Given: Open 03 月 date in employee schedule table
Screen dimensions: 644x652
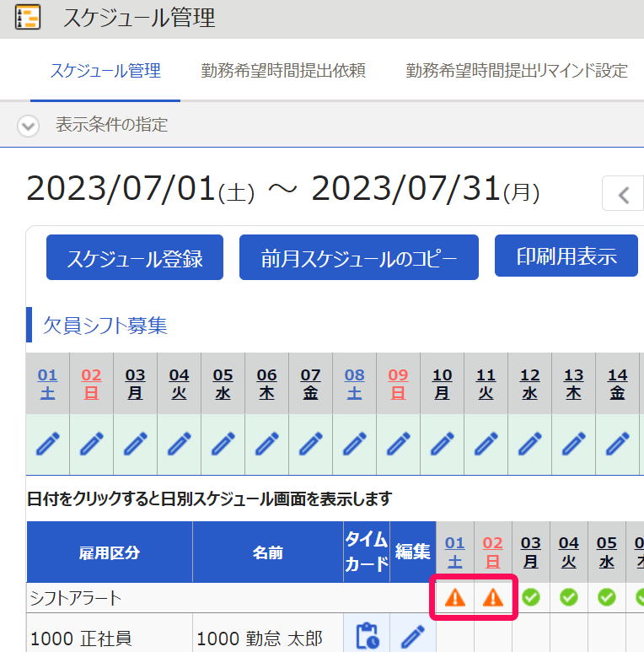Looking at the screenshot, I should pyautogui.click(x=531, y=552).
